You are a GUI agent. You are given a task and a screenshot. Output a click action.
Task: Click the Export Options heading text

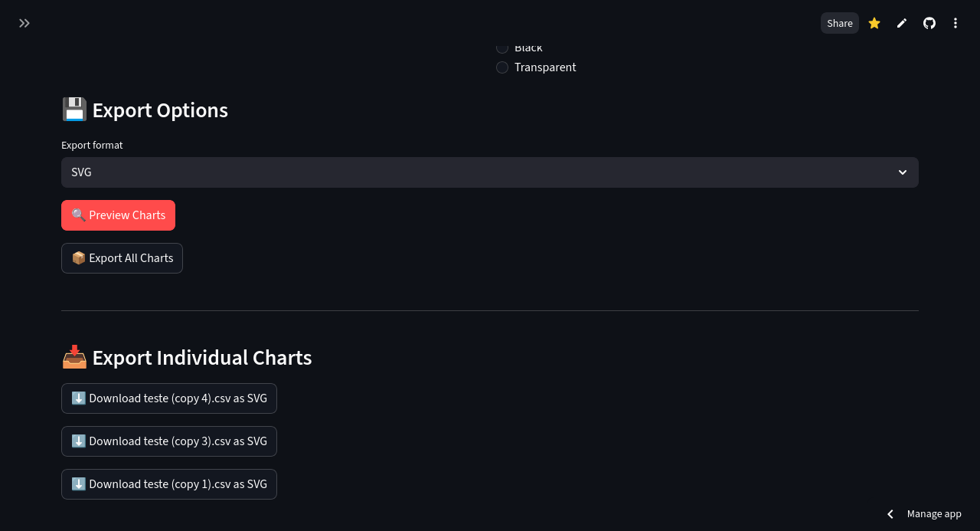(160, 110)
